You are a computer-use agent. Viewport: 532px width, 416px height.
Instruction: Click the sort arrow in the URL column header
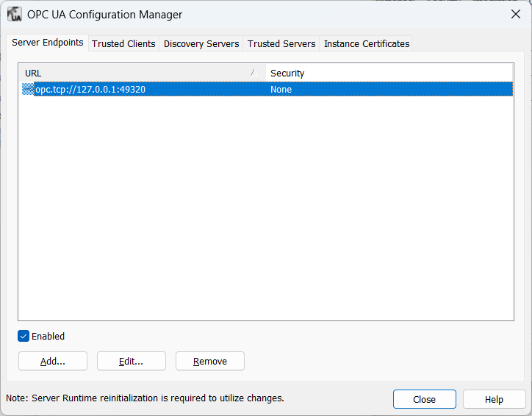point(253,73)
